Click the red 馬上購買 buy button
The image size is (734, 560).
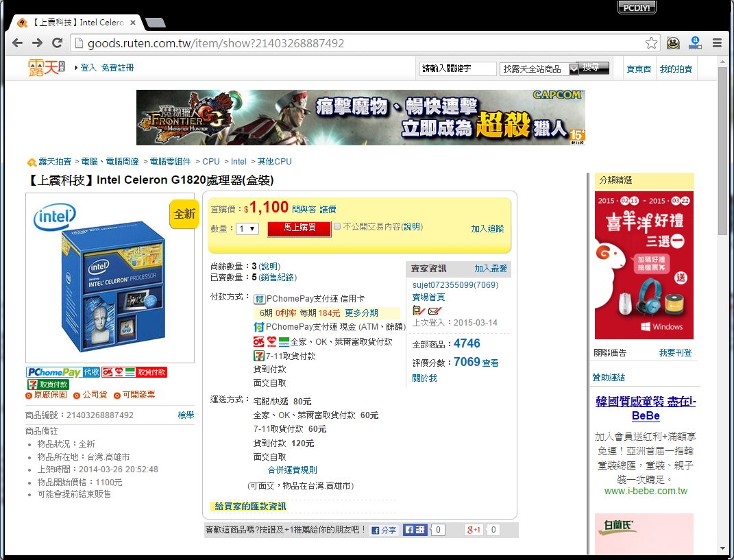click(299, 228)
